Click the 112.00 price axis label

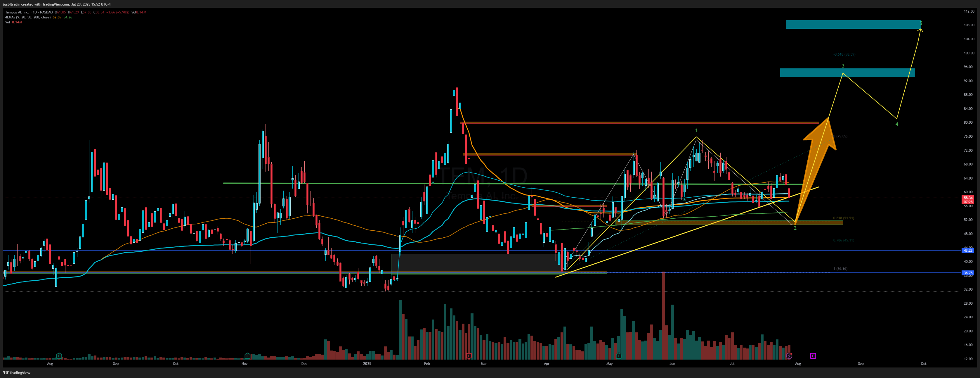pos(969,11)
